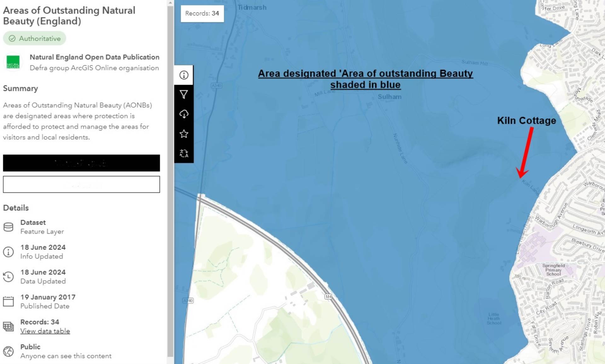The image size is (605, 364).
Task: Click the Data Updated clock icon
Action: point(9,277)
